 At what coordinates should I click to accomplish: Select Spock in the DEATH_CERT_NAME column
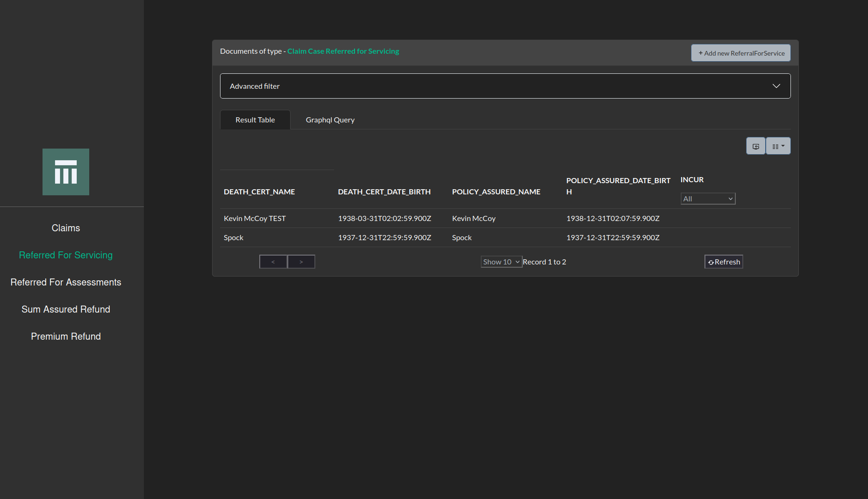[234, 237]
